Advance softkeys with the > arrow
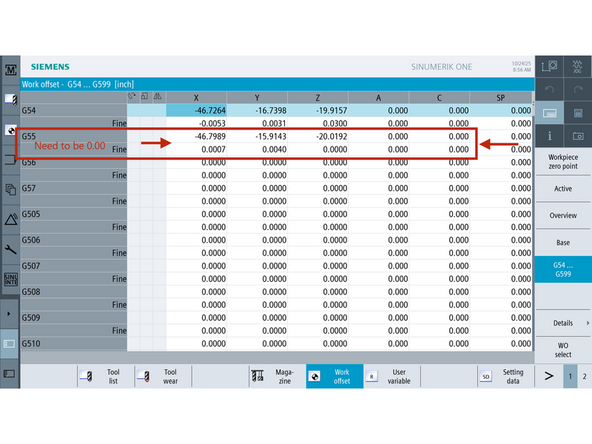592x444 pixels. tap(549, 376)
